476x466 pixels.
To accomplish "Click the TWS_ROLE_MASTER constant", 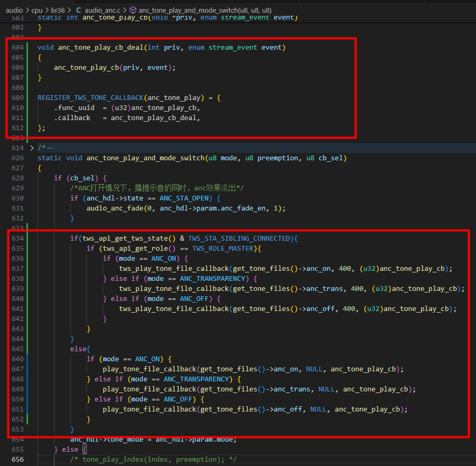I will pos(223,248).
